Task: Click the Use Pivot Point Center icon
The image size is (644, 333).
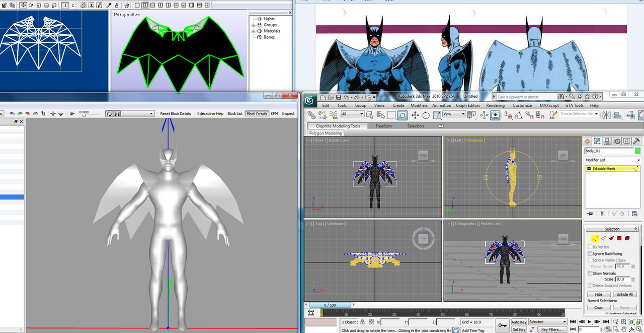Action: pyautogui.click(x=471, y=115)
